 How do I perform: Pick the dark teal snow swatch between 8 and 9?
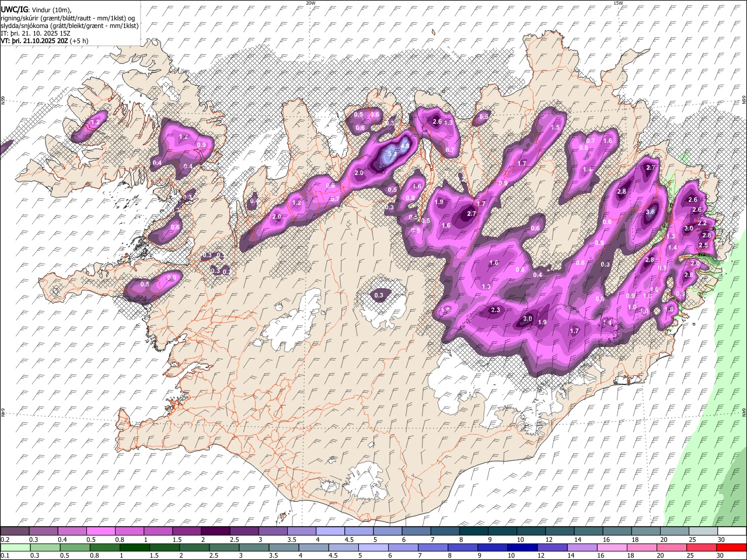pos(473,531)
